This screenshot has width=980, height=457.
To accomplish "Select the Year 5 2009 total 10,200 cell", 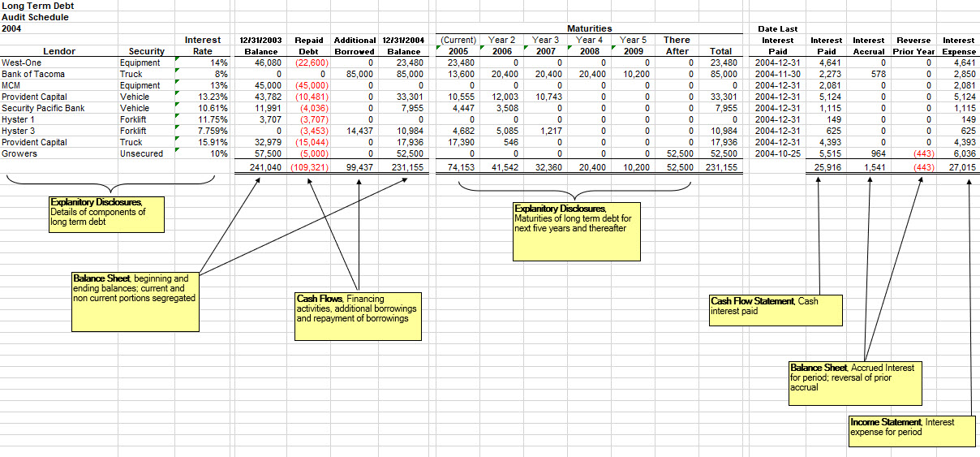I will pos(633,167).
